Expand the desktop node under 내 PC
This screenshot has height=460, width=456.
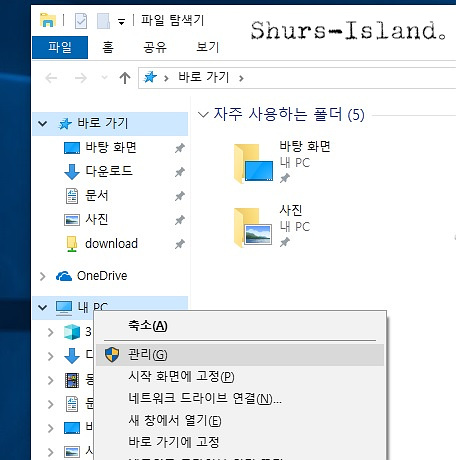[50, 428]
